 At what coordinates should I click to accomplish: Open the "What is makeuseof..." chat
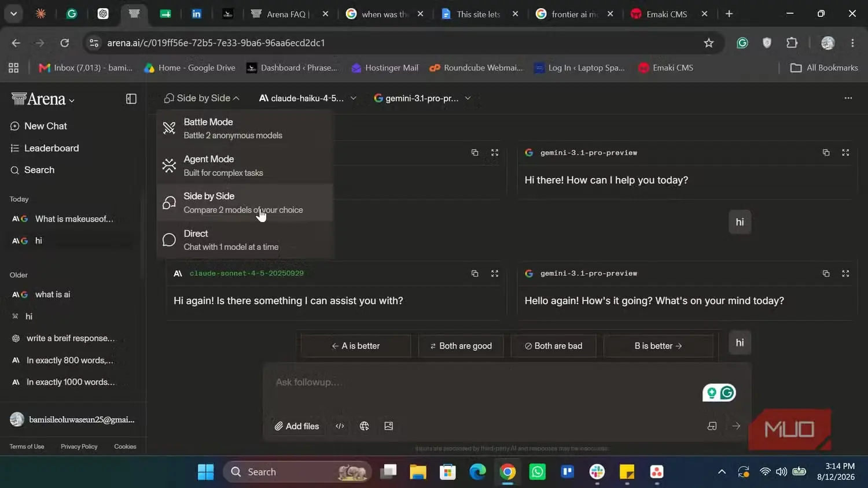pyautogui.click(x=72, y=219)
